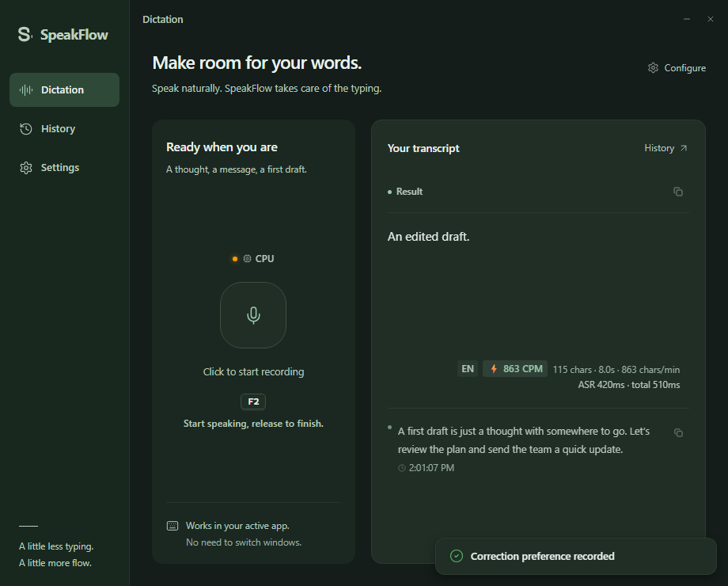The image size is (728, 586).
Task: Click the 'A first draft is just a thought' entry
Action: (x=524, y=440)
